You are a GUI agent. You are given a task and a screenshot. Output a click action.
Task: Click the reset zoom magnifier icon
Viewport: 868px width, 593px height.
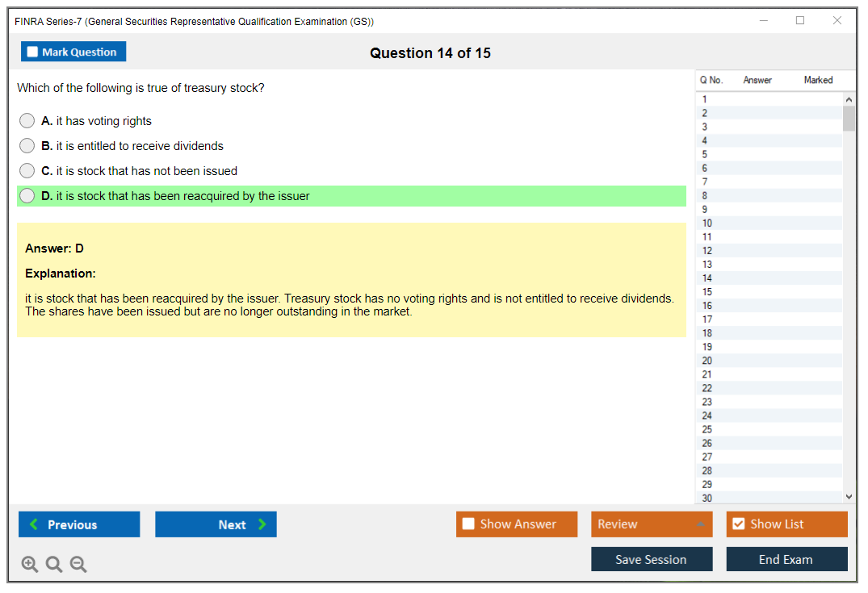(x=54, y=565)
